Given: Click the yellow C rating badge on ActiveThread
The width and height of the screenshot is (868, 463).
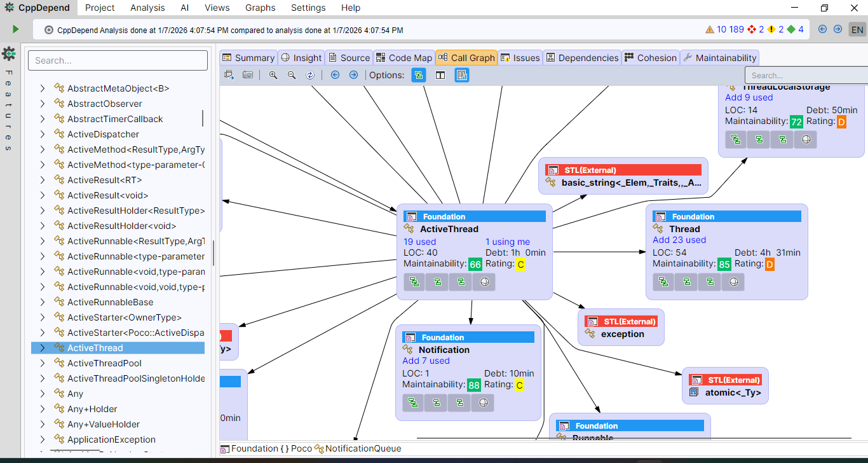Looking at the screenshot, I should tap(520, 265).
